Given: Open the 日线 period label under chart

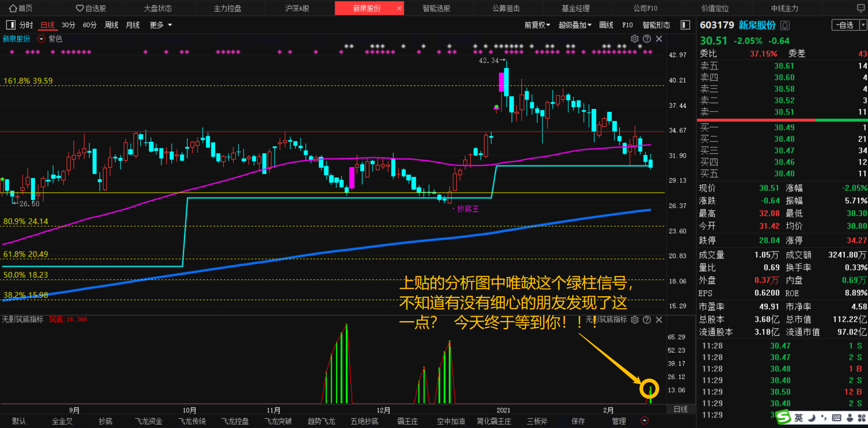Looking at the screenshot, I should tap(681, 409).
